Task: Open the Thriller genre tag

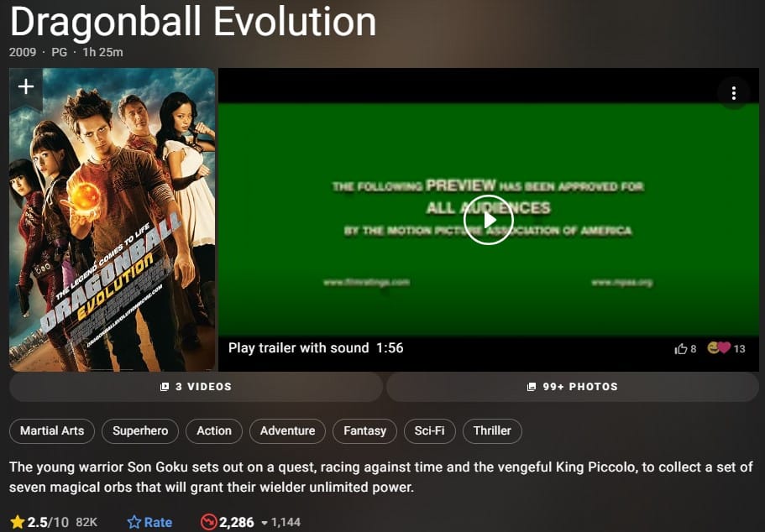Action: [492, 431]
